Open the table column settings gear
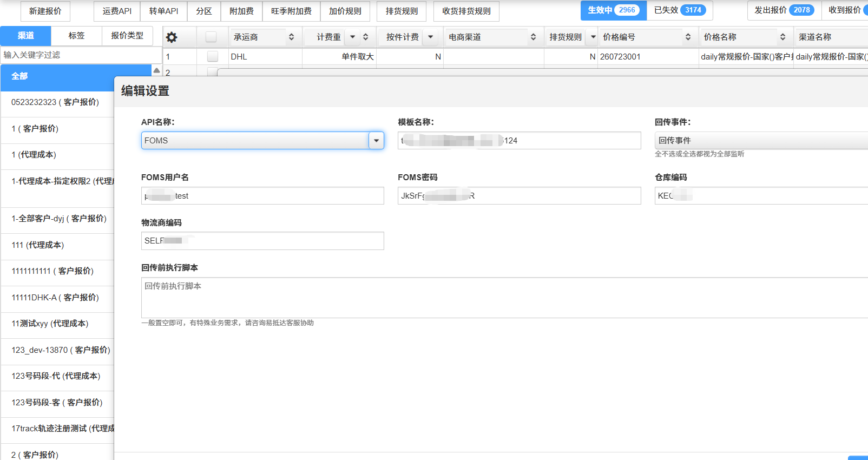Viewport: 868px width, 460px height. pyautogui.click(x=172, y=37)
